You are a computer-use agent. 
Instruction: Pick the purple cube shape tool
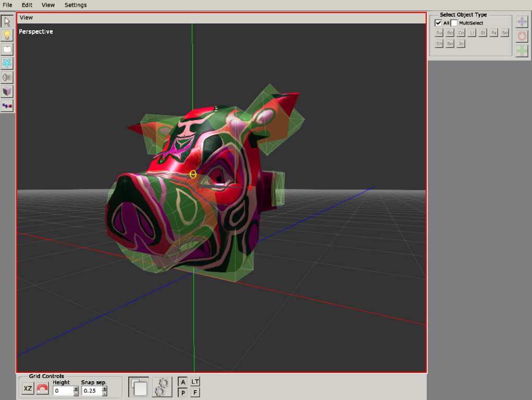coord(7,92)
